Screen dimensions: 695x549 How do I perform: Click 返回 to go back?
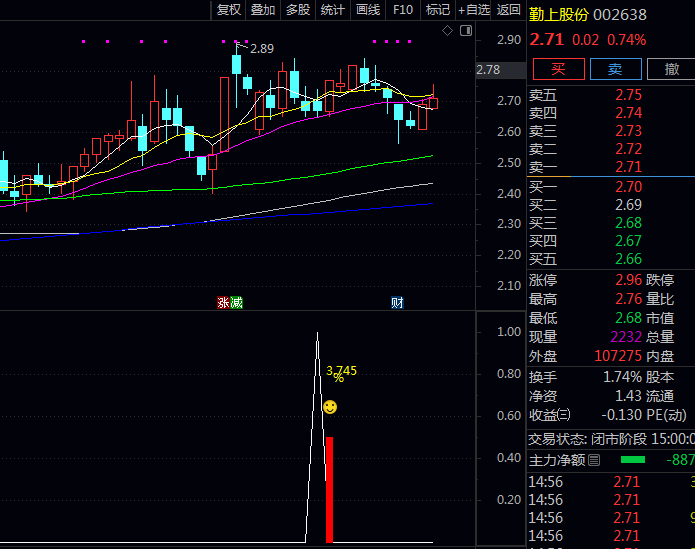click(x=509, y=10)
